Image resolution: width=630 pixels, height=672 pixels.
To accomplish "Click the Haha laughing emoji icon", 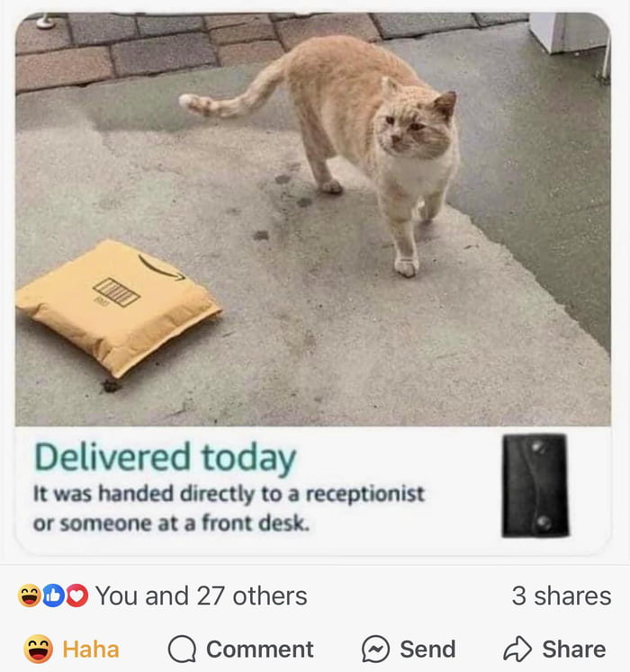I will [38, 649].
